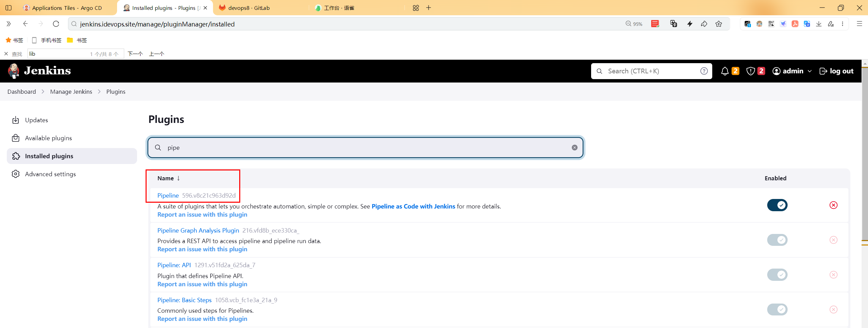Click the Jenkins logo in header
The height and width of the screenshot is (328, 868).
39,71
